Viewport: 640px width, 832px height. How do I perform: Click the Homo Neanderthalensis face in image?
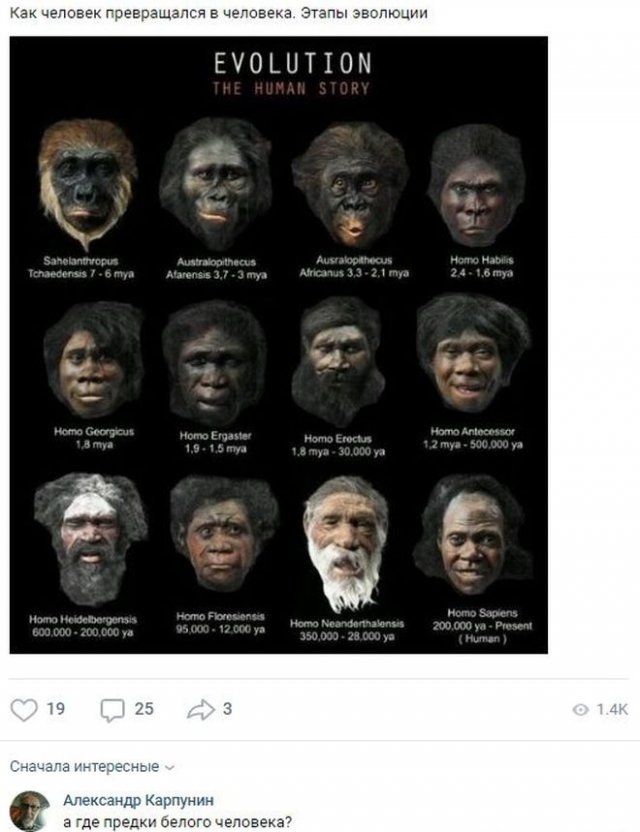346,541
